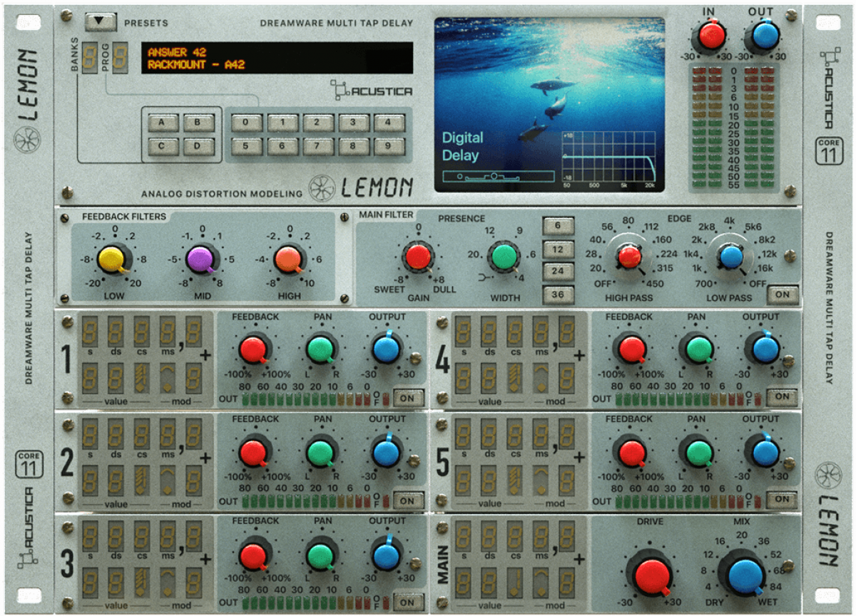Open the Presets dropdown arrow

pos(100,22)
